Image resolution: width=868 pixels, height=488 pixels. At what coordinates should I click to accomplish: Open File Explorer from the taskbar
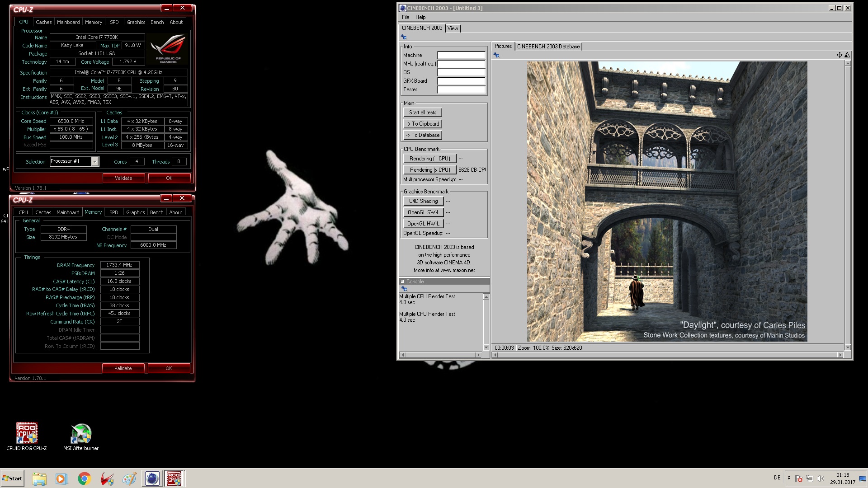pyautogui.click(x=39, y=479)
